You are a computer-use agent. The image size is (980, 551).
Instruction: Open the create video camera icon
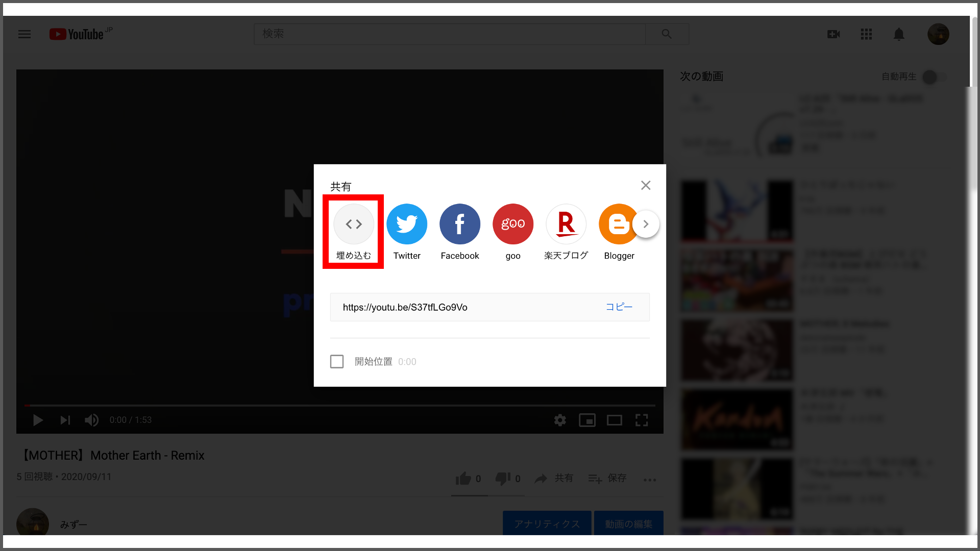tap(834, 34)
